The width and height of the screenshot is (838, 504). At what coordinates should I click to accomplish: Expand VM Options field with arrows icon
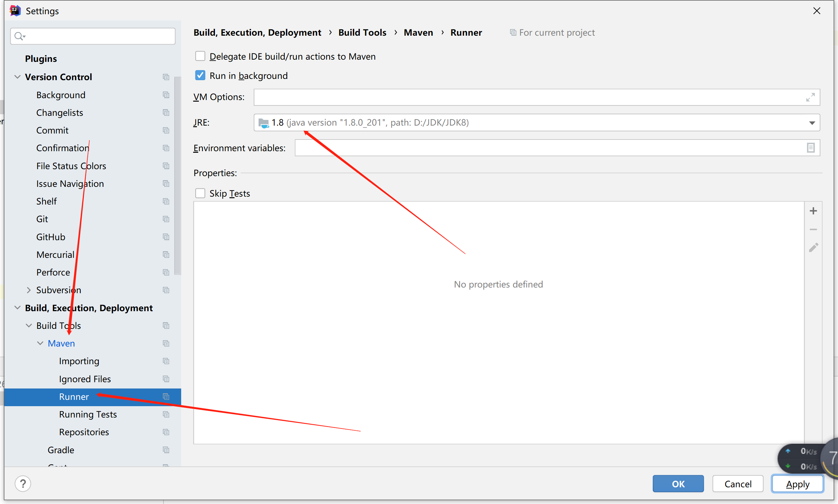tap(810, 98)
